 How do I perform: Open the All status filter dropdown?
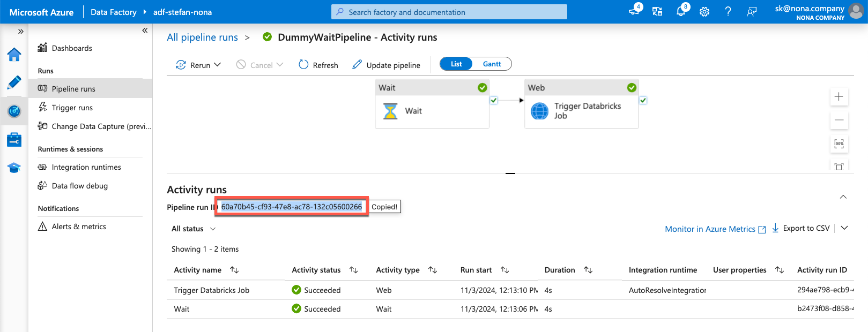194,229
